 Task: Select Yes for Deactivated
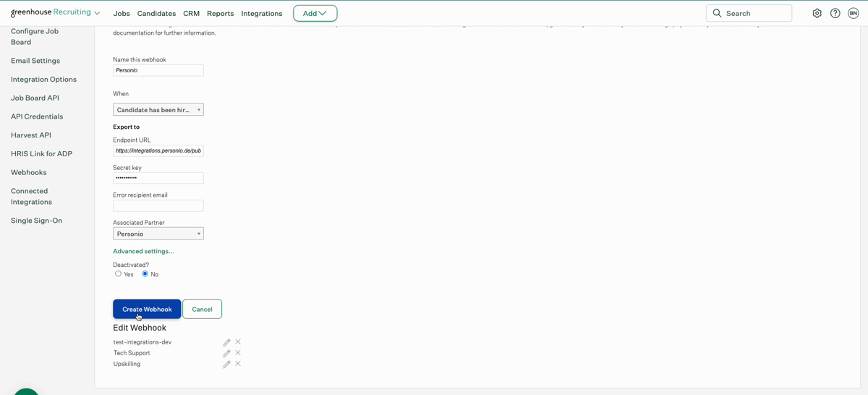point(119,274)
